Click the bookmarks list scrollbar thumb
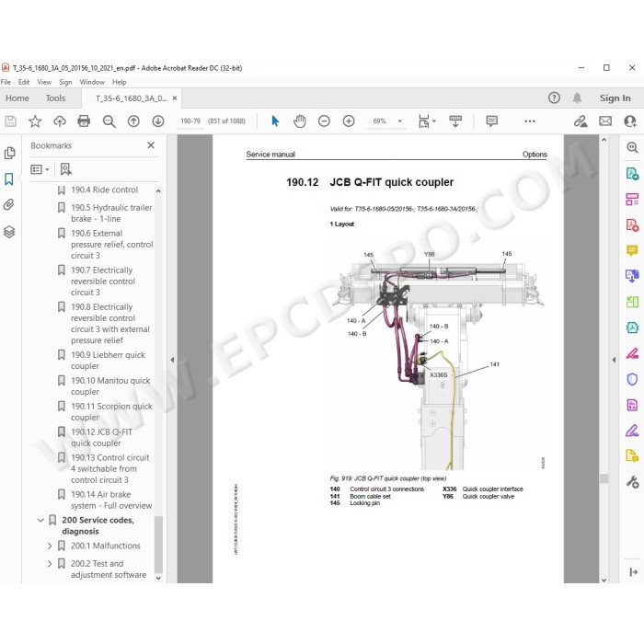This screenshot has width=644, height=644. coord(158,543)
